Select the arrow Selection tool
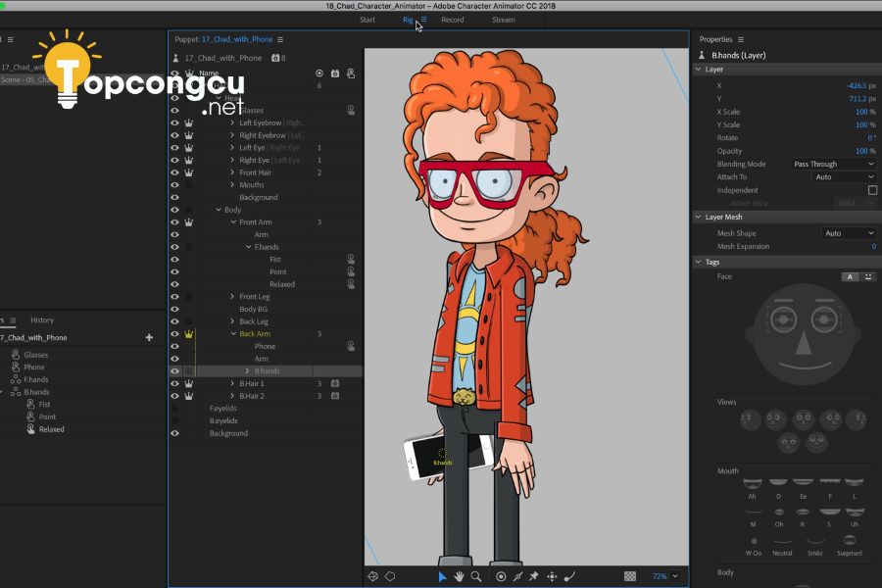Image resolution: width=882 pixels, height=588 pixels. (442, 577)
